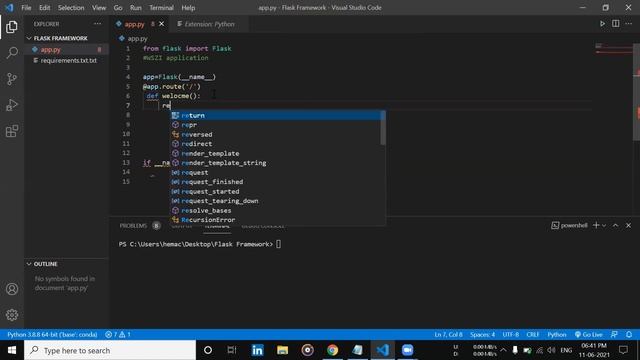
Task: Choose 'render_template' suggestion
Action: click(277, 153)
